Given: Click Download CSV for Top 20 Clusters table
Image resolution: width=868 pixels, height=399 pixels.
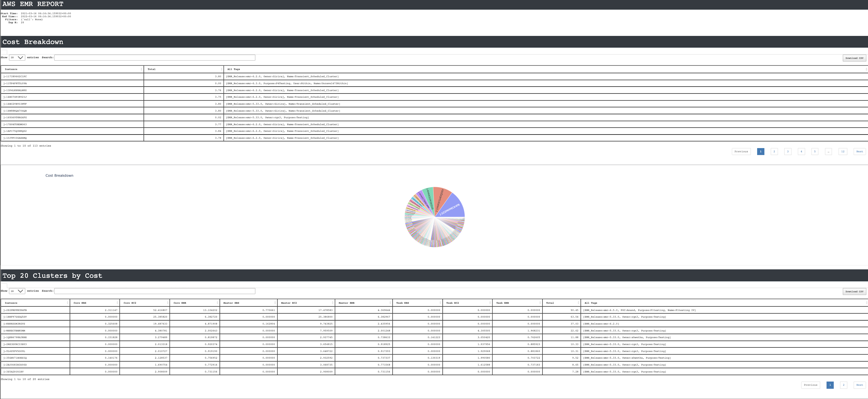Looking at the screenshot, I should click(854, 291).
